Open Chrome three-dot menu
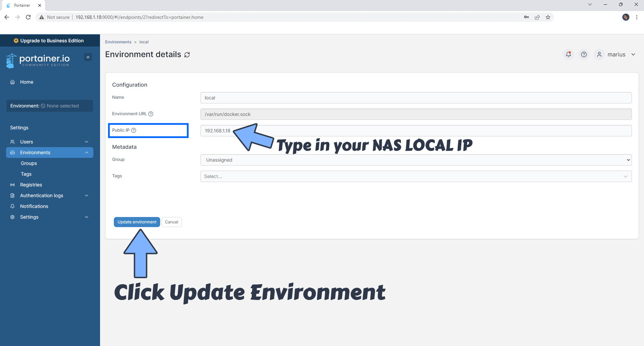The image size is (644, 346). pos(637,17)
